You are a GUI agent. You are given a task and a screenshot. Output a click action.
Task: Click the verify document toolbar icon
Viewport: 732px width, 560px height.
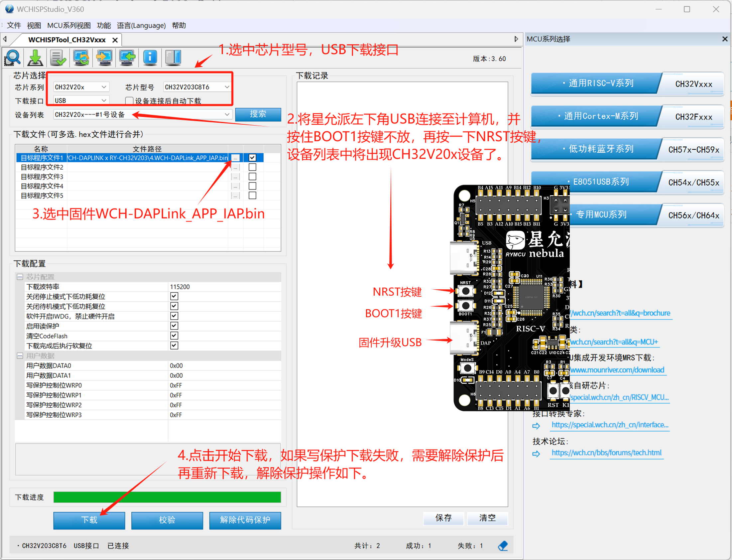pyautogui.click(x=58, y=57)
